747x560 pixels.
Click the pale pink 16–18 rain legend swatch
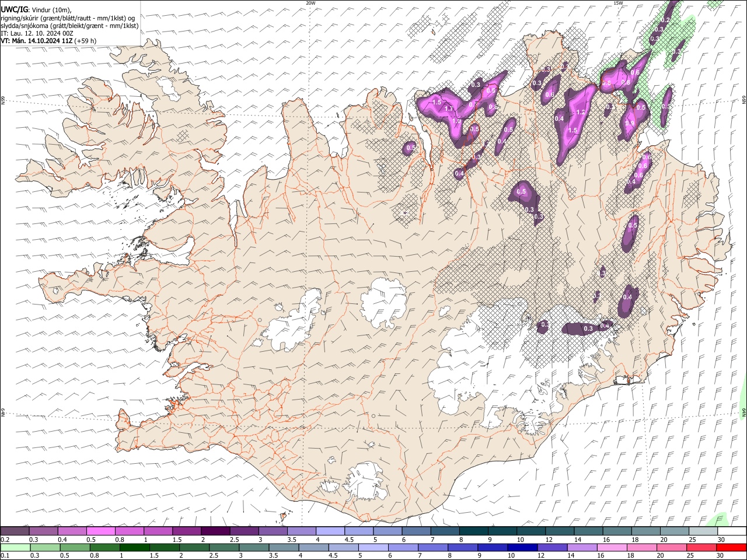coord(612,547)
